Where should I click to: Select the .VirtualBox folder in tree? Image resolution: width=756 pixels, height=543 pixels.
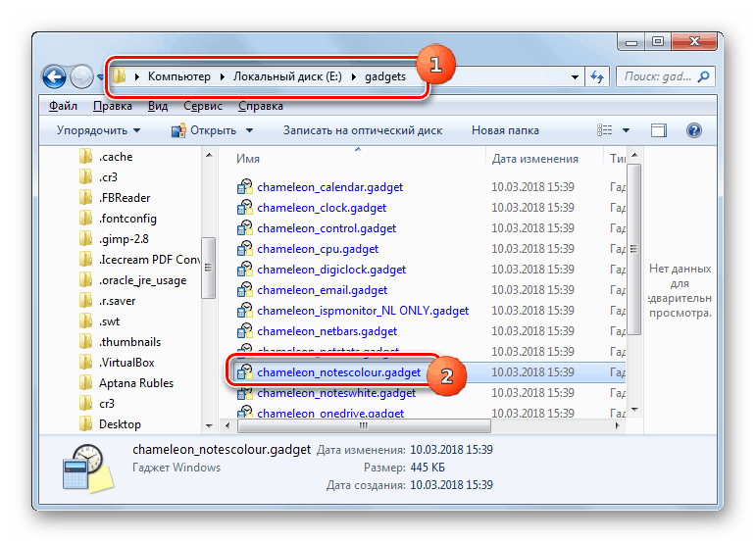pyautogui.click(x=126, y=363)
